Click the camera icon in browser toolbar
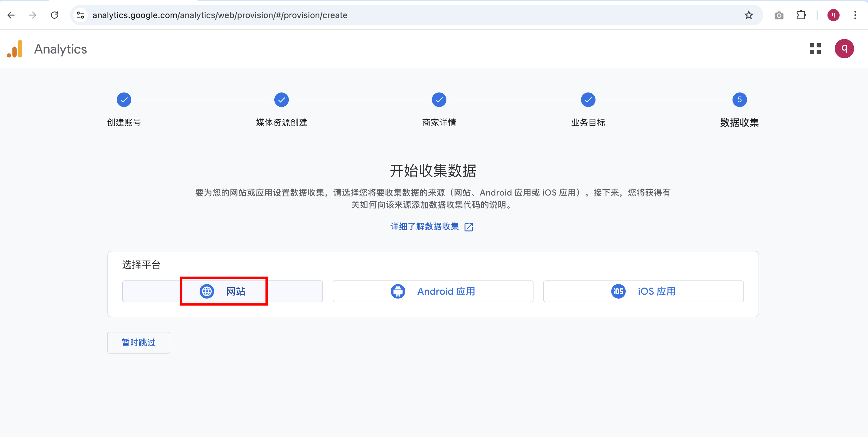The width and height of the screenshot is (868, 437). click(779, 15)
